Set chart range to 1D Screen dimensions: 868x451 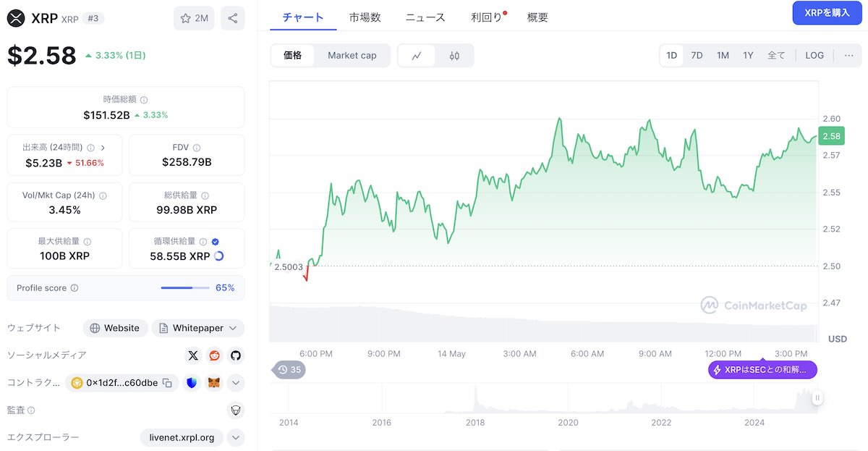coord(671,56)
